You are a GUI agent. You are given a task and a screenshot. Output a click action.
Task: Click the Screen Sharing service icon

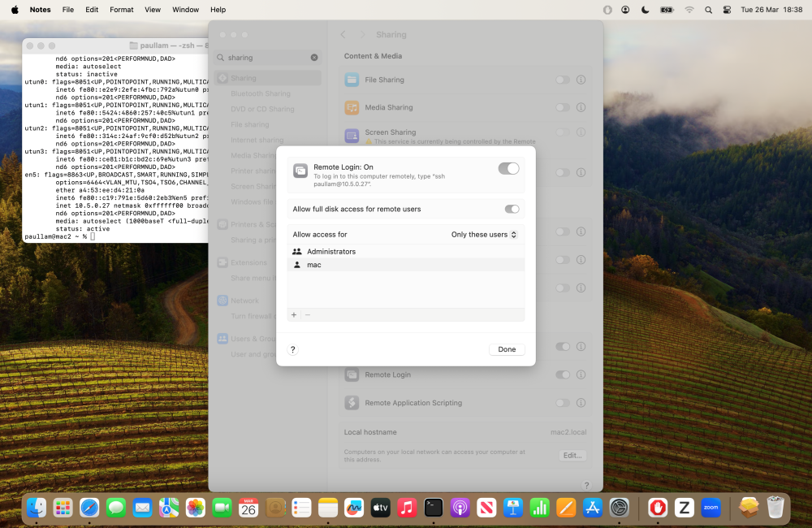coord(352,136)
